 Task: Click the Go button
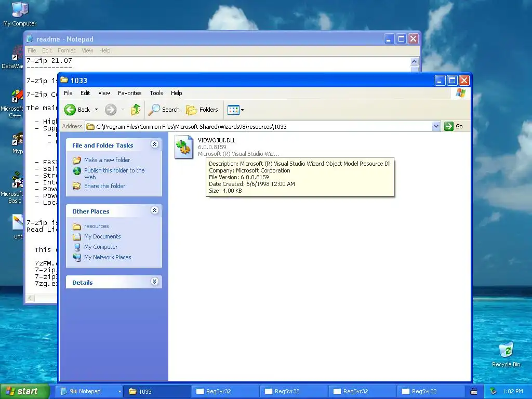coord(454,126)
